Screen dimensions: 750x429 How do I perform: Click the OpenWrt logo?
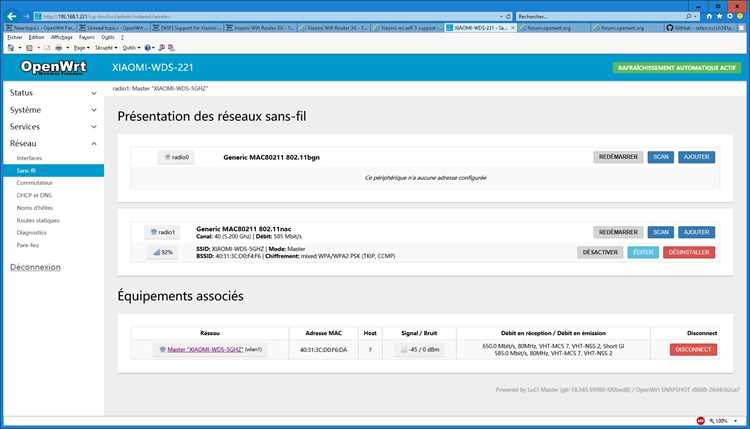[x=53, y=67]
